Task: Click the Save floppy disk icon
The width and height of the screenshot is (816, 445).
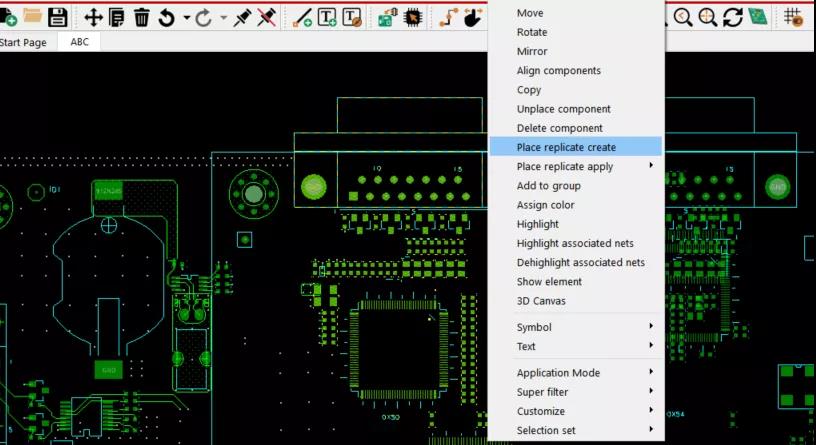Action: [57, 18]
